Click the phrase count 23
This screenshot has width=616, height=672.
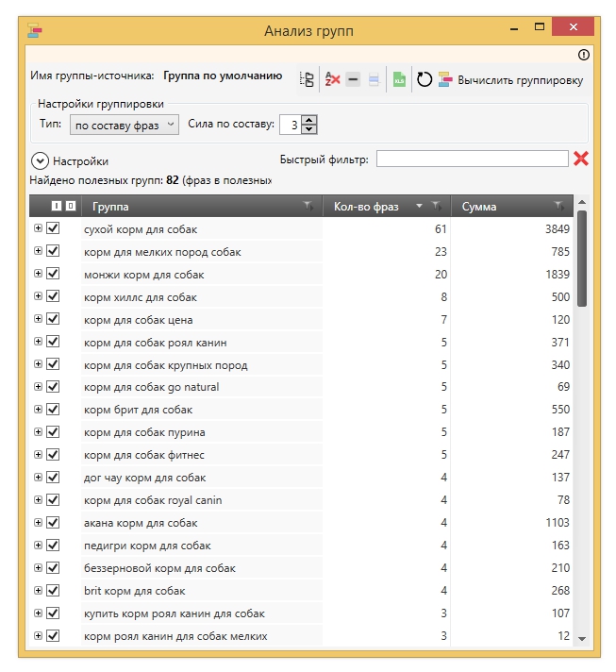tap(441, 252)
